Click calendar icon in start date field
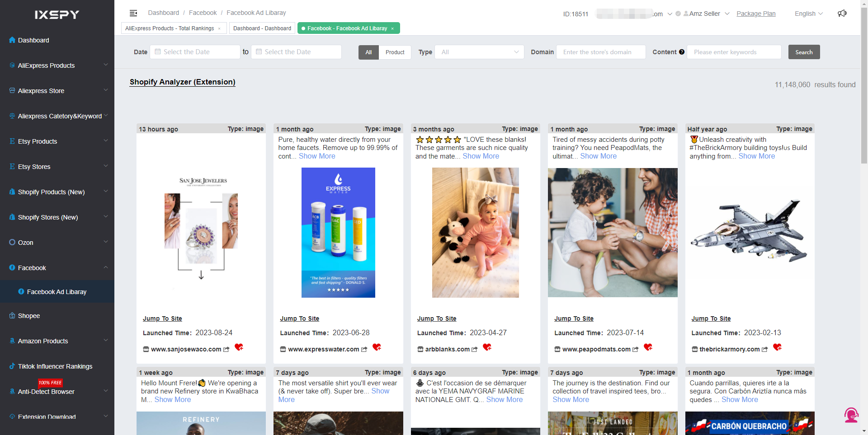This screenshot has height=435, width=868. pos(158,52)
